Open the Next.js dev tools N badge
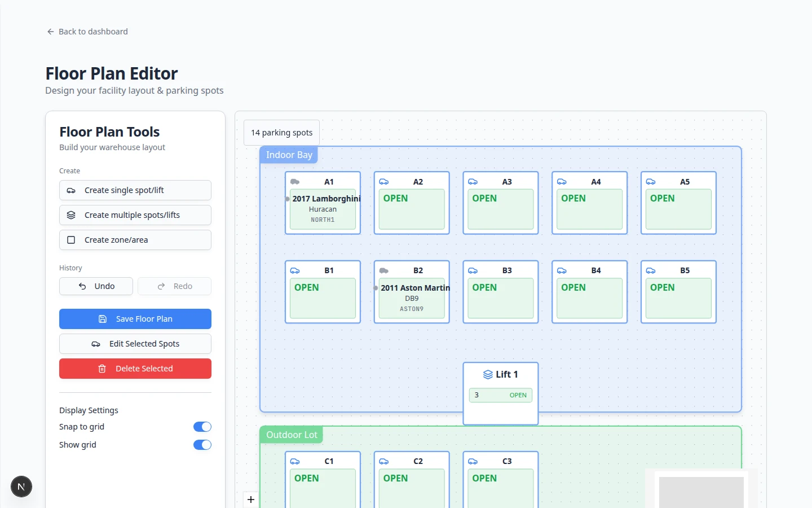Screen dimensions: 812x508 click(21, 487)
